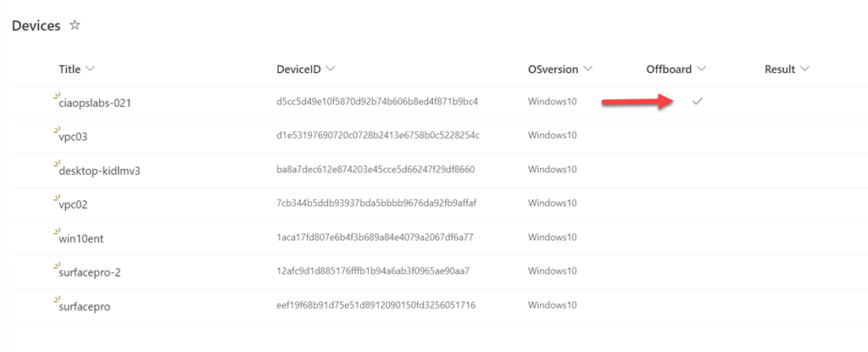Click the new-item icon beside win10ent

point(56,232)
